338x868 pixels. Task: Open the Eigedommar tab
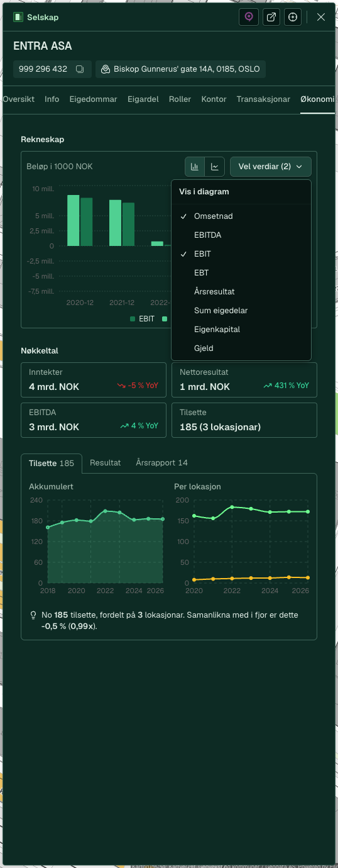(x=93, y=99)
